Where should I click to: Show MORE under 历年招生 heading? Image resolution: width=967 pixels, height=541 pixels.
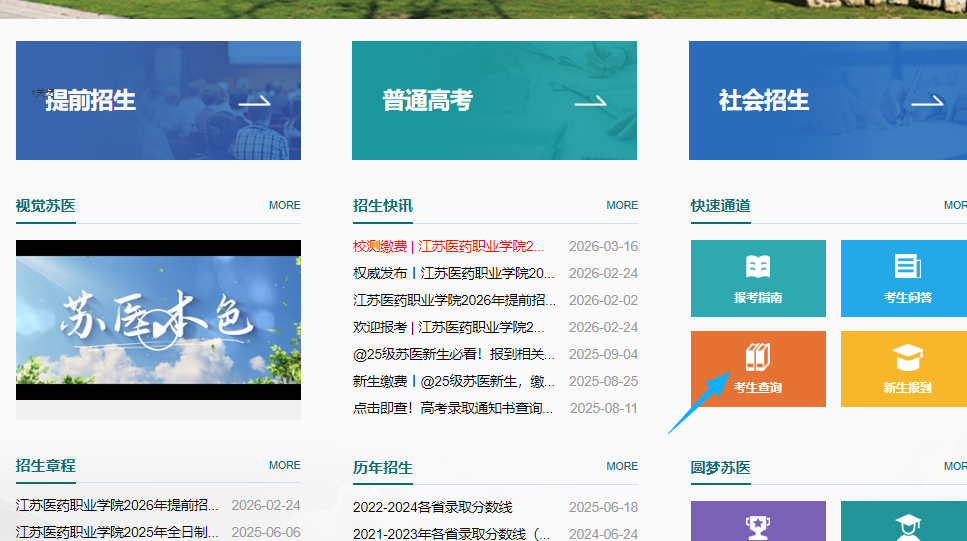(621, 466)
